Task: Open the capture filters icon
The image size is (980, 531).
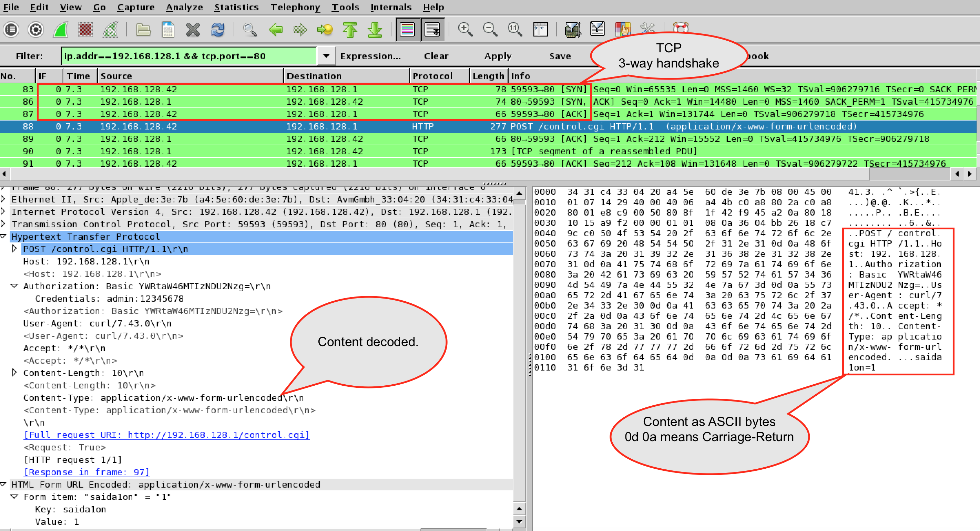Action: click(573, 30)
